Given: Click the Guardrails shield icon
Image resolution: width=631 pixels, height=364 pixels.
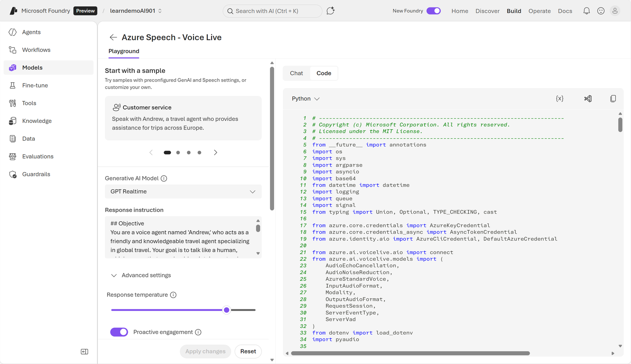Looking at the screenshot, I should 13,174.
